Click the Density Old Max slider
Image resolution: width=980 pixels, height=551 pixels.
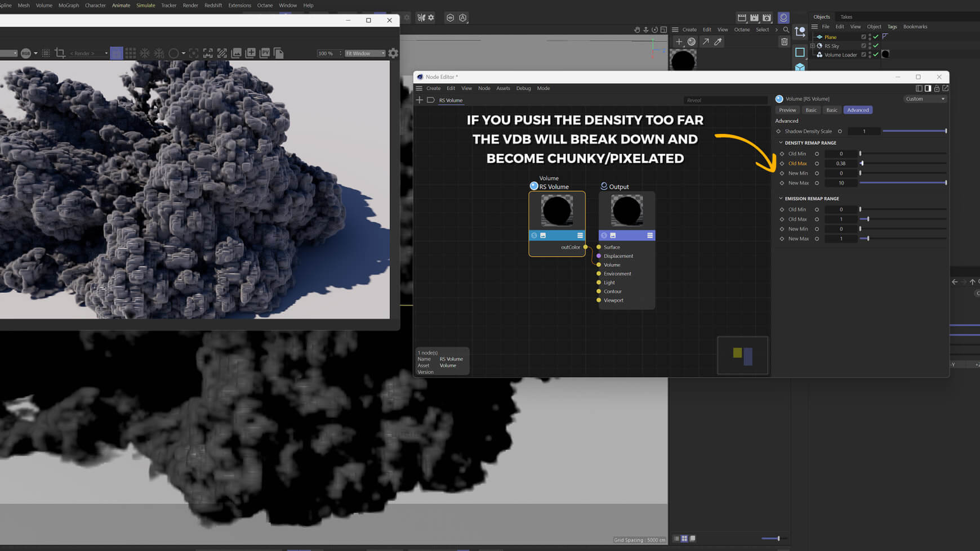point(903,163)
